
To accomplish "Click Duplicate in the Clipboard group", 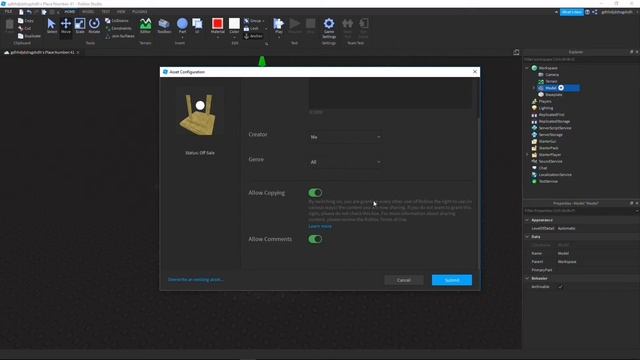I will point(29,36).
